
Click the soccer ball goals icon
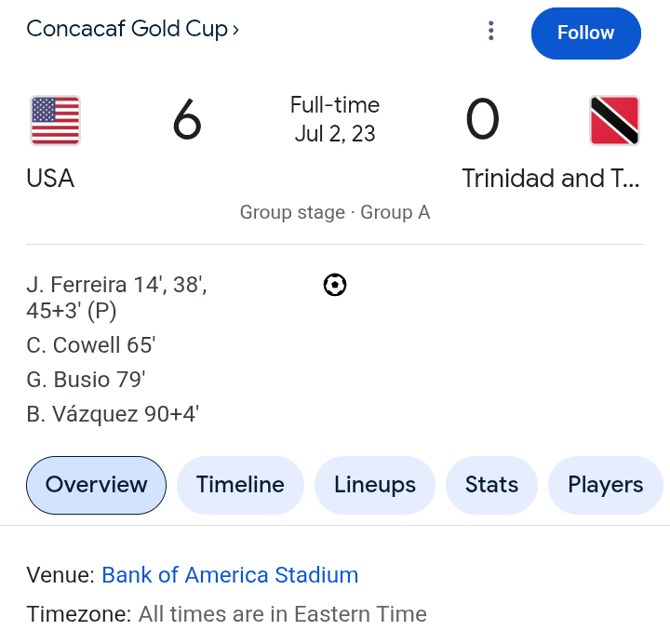click(x=335, y=285)
